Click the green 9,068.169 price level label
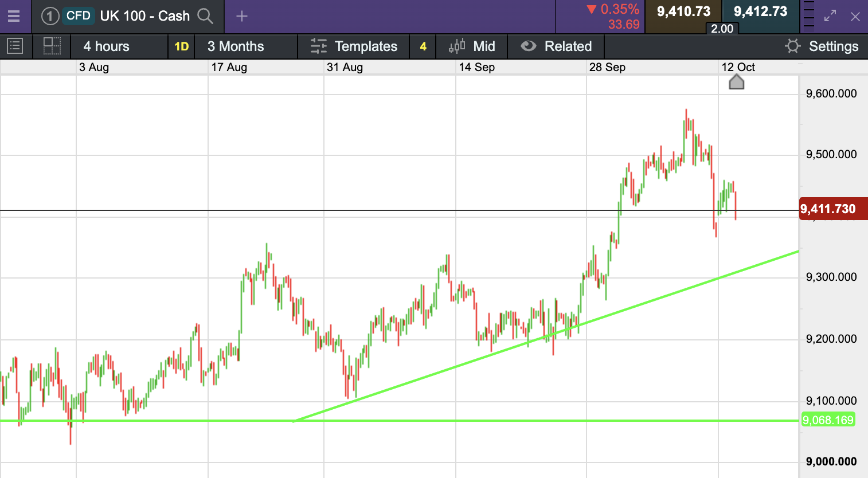868x478 pixels. coord(828,420)
